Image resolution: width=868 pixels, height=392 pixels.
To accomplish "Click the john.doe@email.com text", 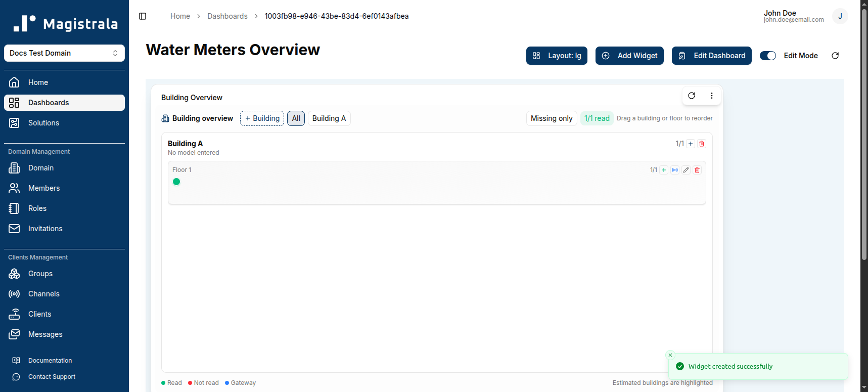I will tap(794, 20).
